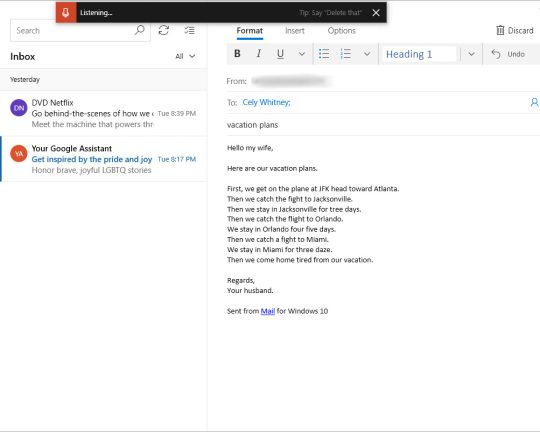This screenshot has width=540, height=432.
Task: Toggle bold formatting
Action: (237, 54)
